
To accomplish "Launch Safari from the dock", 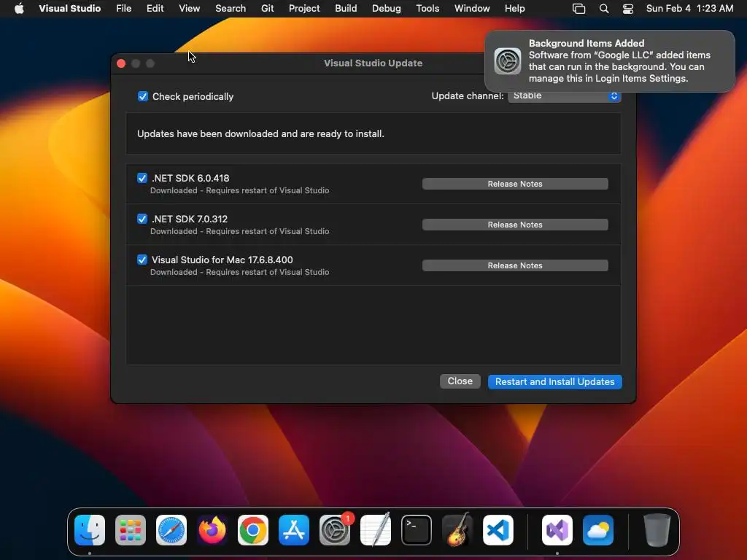I will 171,529.
